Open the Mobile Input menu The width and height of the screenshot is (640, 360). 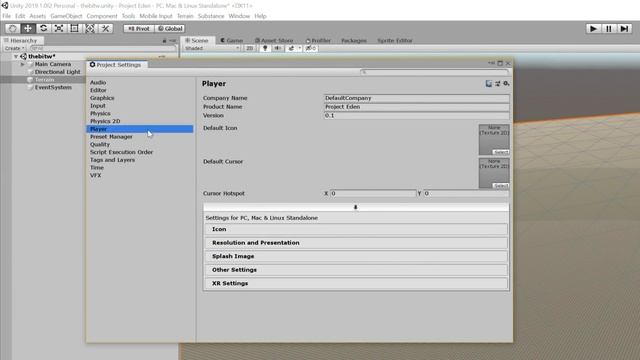(x=156, y=16)
